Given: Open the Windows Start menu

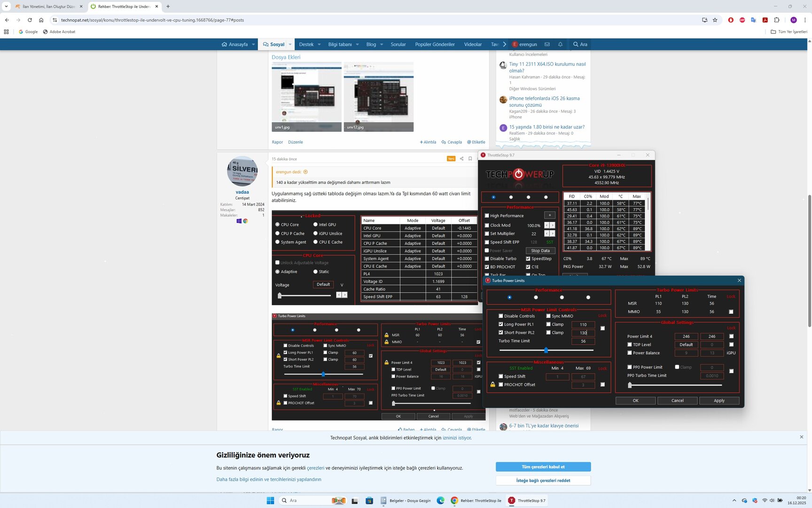Looking at the screenshot, I should (x=270, y=500).
